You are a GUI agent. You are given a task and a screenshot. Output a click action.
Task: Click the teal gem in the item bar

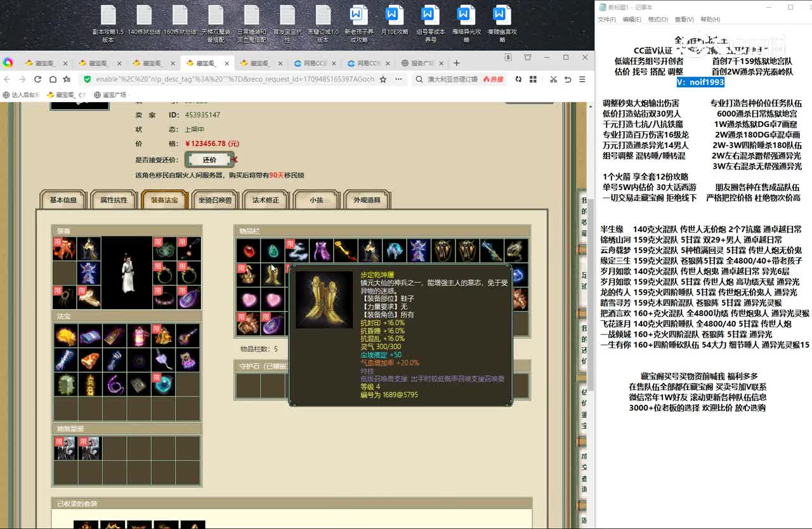[272, 251]
